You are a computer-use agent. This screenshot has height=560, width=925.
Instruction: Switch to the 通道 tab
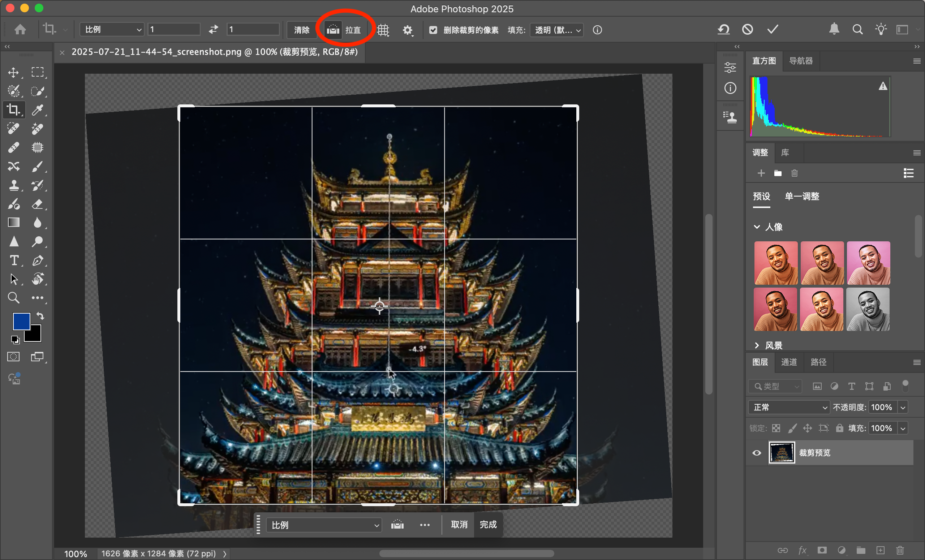click(789, 362)
